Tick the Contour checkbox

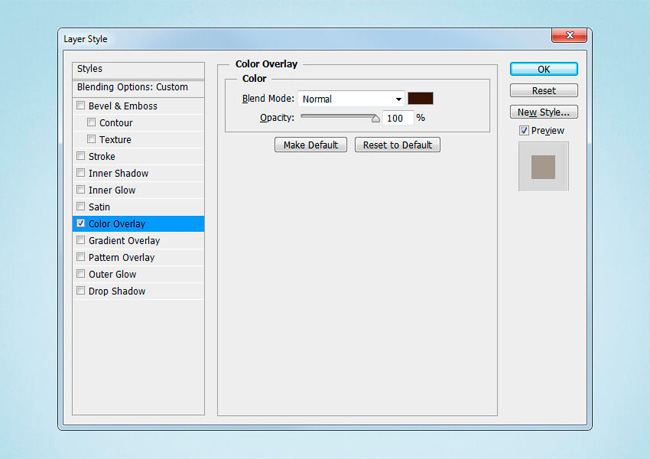(x=91, y=122)
